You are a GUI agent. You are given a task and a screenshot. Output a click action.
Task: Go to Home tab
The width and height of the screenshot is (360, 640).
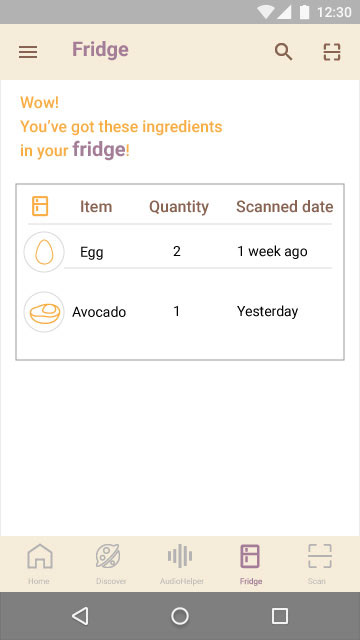click(40, 564)
